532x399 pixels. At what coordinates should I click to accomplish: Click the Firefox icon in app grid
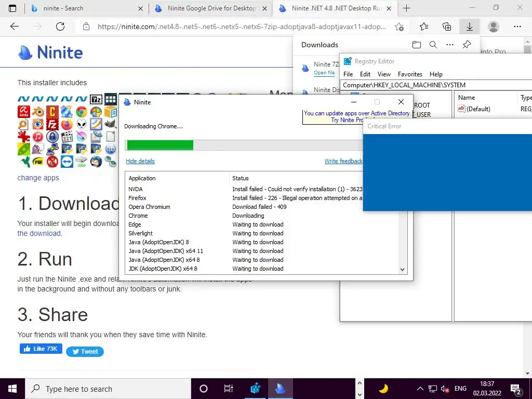pos(67,124)
